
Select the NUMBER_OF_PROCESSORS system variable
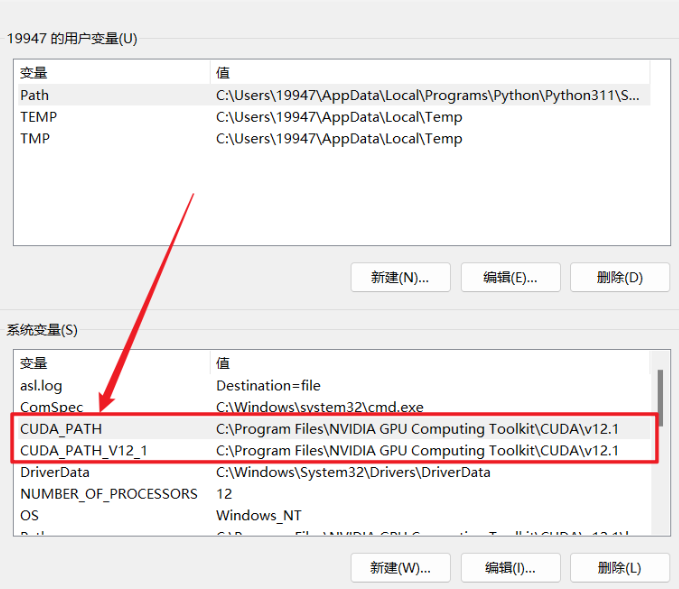pyautogui.click(x=333, y=494)
